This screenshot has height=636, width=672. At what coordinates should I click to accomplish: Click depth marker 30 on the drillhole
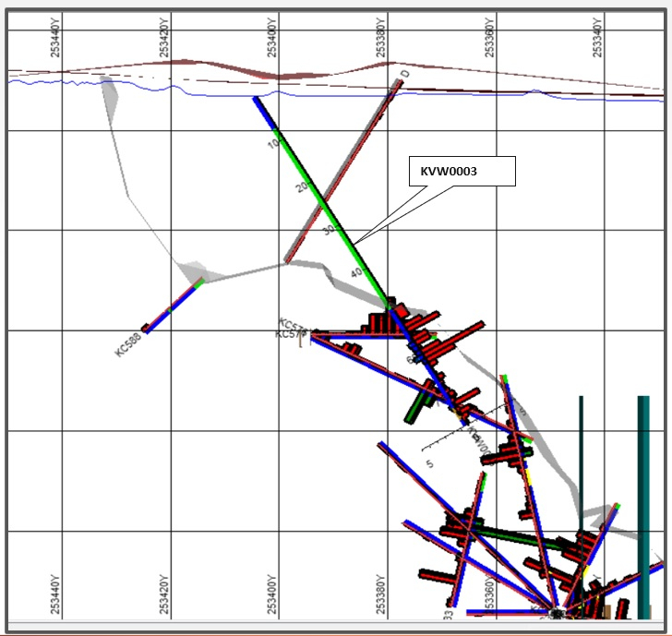pyautogui.click(x=328, y=231)
